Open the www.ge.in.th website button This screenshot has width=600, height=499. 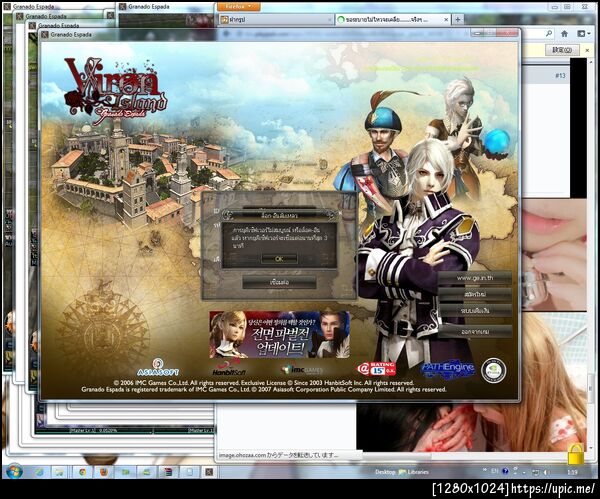[x=475, y=278]
